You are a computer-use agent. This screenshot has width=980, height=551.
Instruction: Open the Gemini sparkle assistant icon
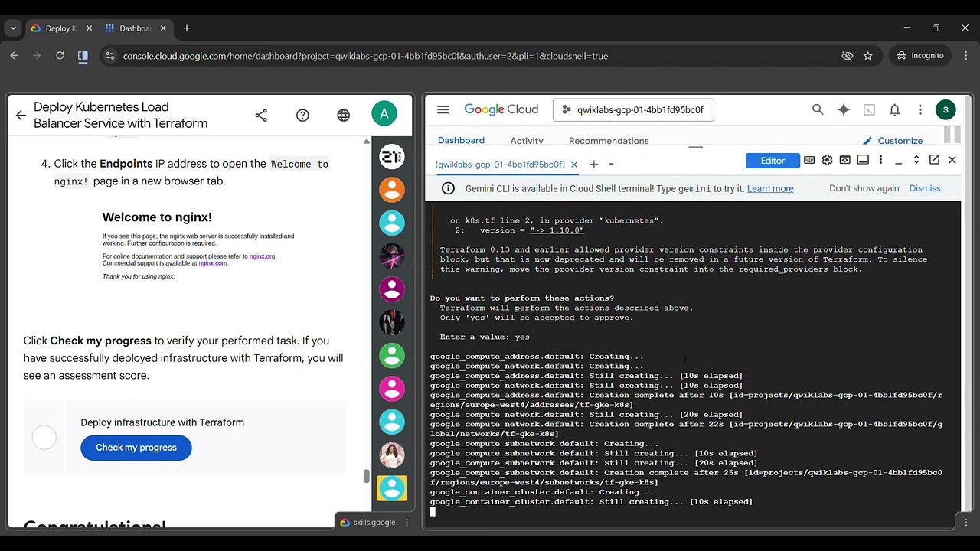click(844, 110)
